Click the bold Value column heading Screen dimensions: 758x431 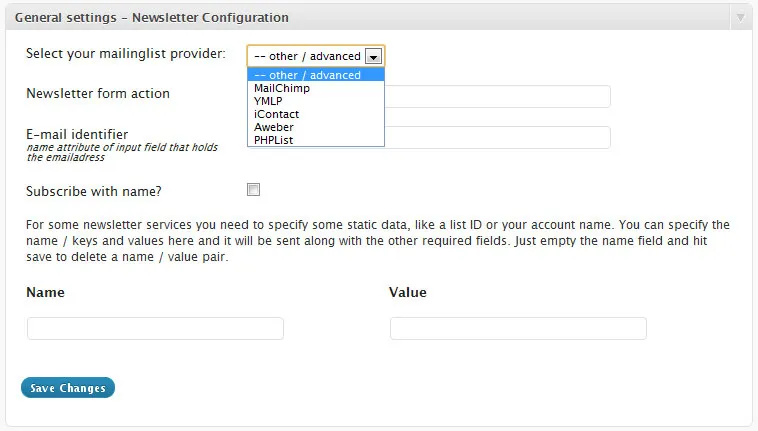pyautogui.click(x=408, y=293)
